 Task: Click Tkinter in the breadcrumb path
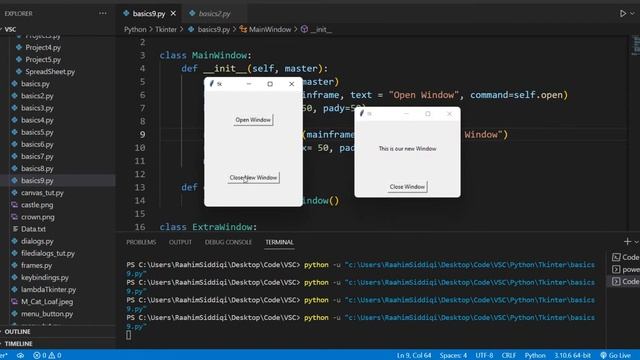pyautogui.click(x=166, y=29)
